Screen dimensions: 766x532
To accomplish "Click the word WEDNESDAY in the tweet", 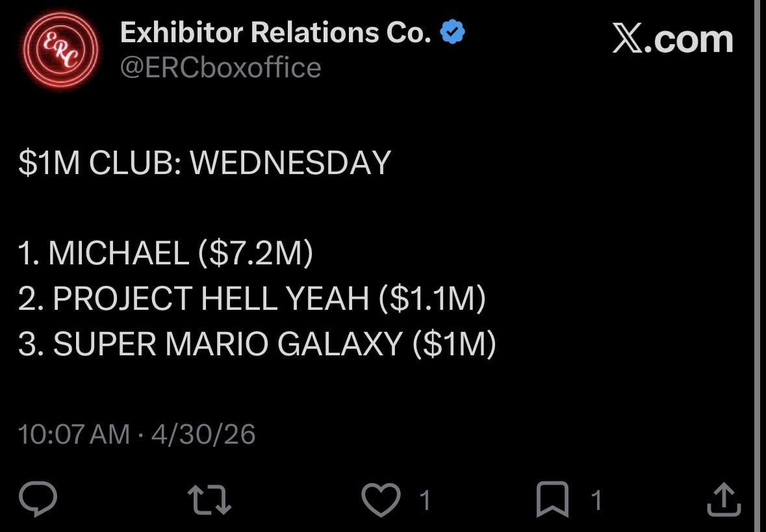I will [290, 163].
